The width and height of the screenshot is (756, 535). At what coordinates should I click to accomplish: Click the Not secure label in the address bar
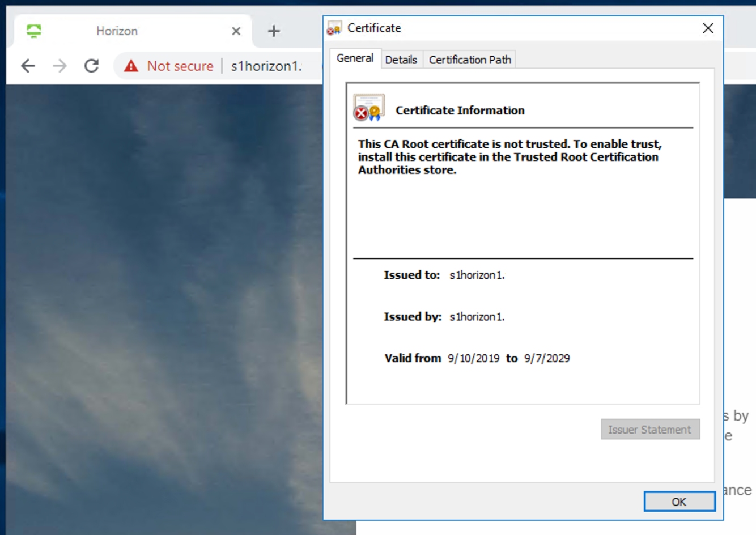click(180, 66)
